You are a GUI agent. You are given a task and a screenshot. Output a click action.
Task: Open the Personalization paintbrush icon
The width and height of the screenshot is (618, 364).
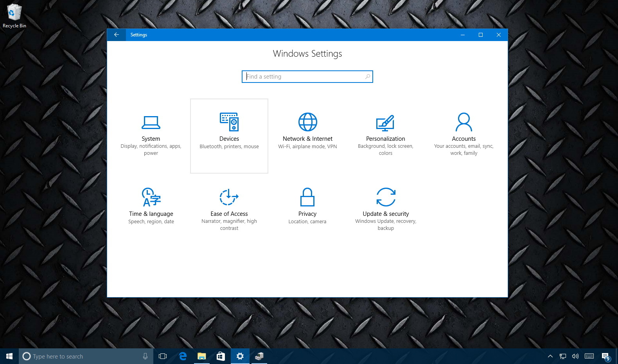[385, 123]
